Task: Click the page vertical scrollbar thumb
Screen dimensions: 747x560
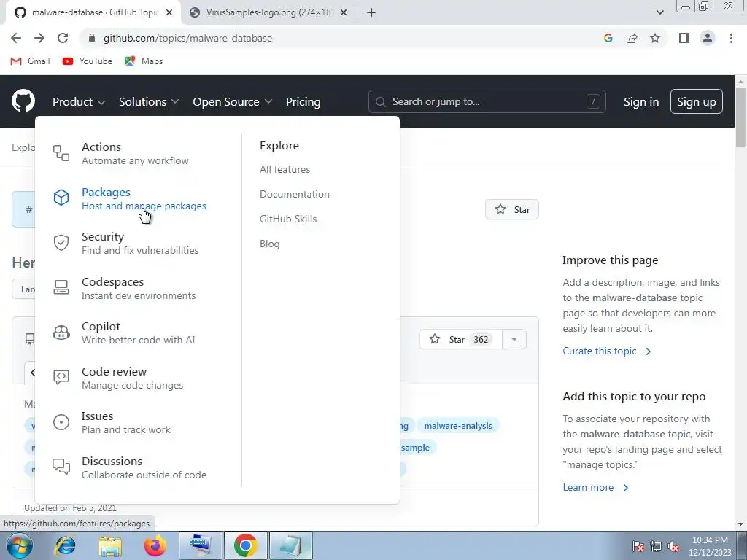Action: [x=741, y=117]
